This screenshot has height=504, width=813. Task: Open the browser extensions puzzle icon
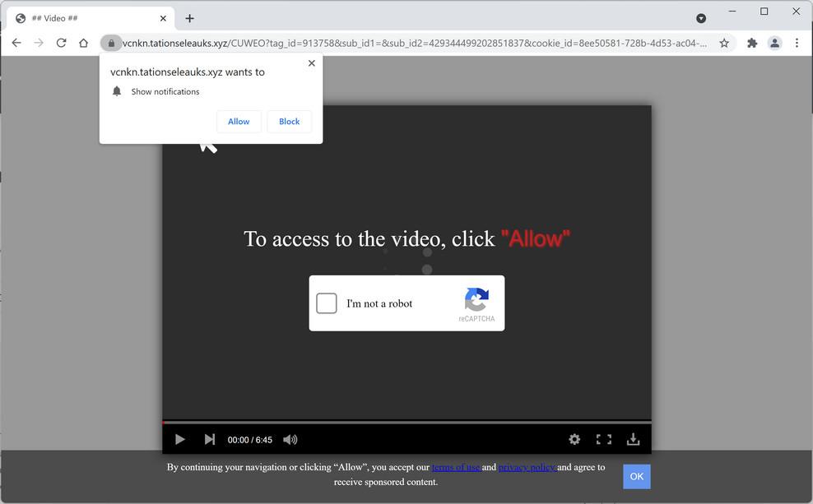751,42
